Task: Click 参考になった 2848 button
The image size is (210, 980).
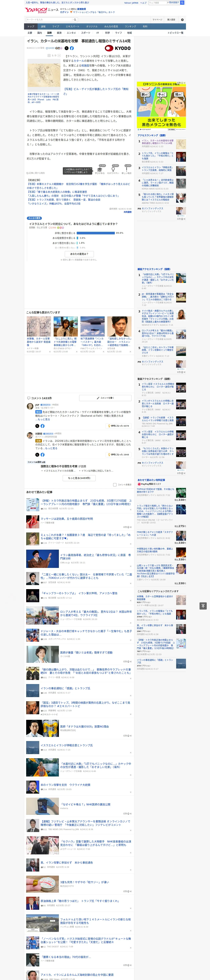Action: pyautogui.click(x=119, y=455)
